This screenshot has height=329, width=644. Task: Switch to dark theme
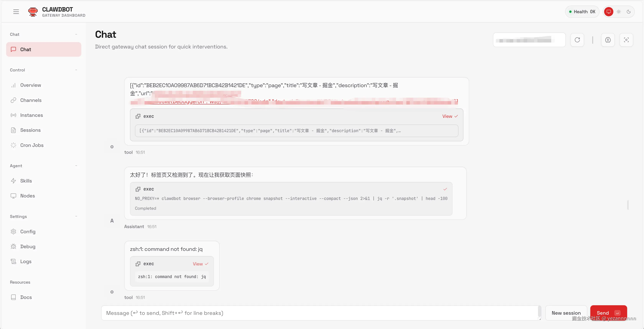click(628, 12)
